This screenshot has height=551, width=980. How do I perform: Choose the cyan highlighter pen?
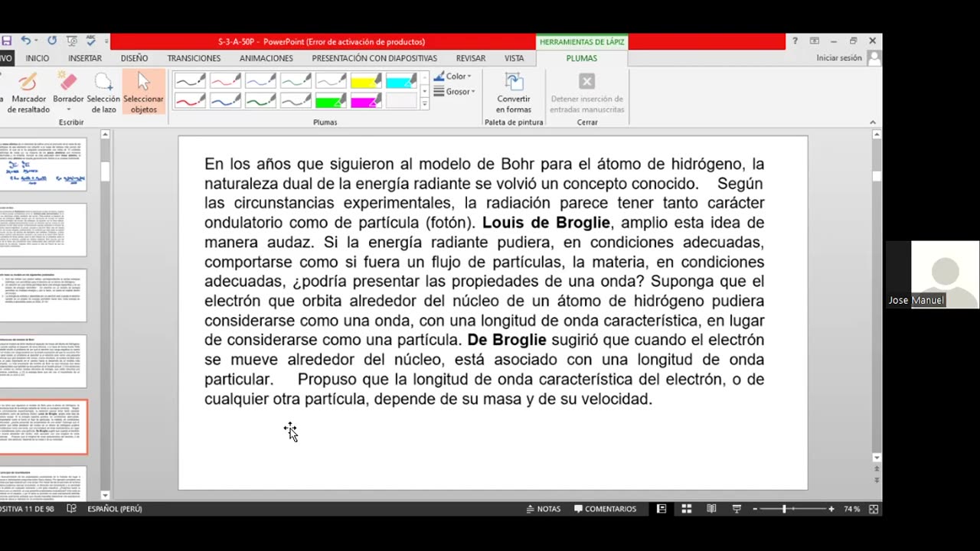(x=401, y=80)
